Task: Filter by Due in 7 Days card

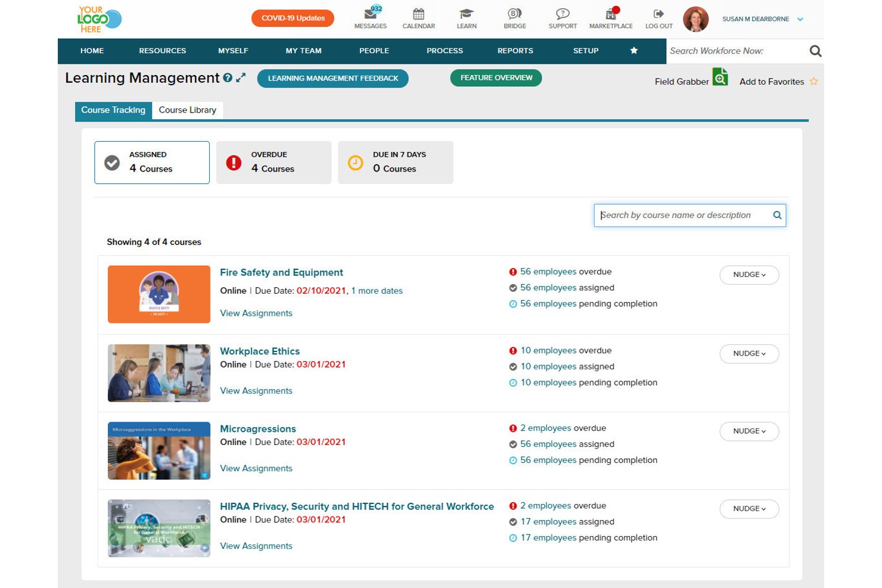Action: point(396,163)
